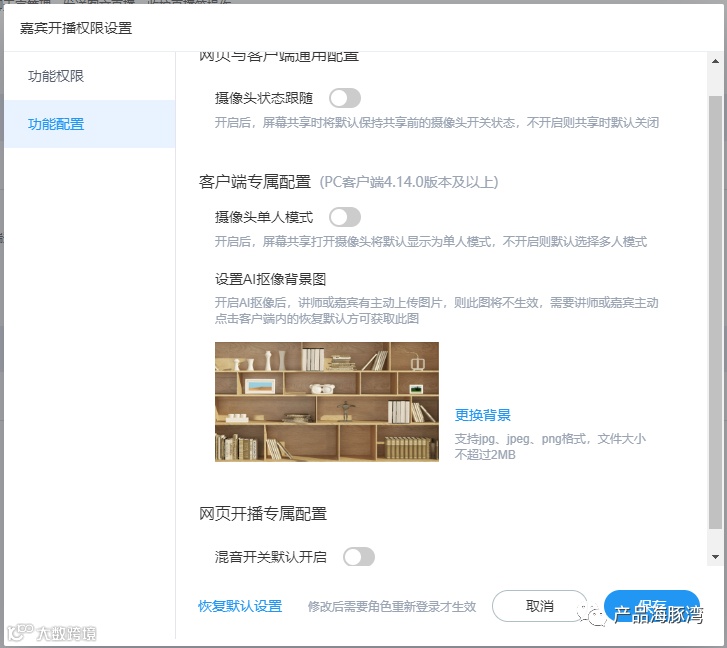Click the 网页开播专属配置 section heading
727x648 pixels.
[x=263, y=514]
